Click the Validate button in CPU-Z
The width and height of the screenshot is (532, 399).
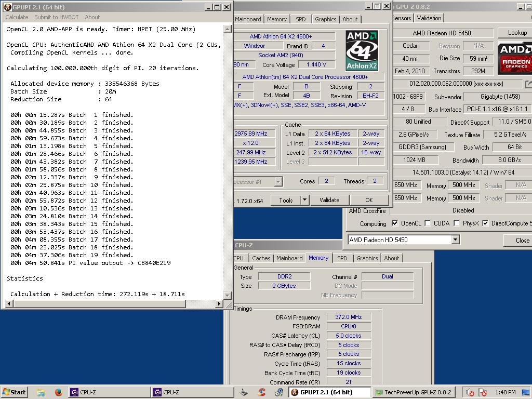[x=329, y=200]
